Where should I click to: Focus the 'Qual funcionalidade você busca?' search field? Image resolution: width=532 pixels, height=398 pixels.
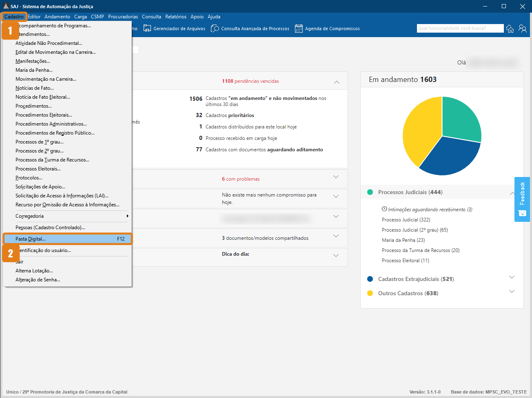460,28
